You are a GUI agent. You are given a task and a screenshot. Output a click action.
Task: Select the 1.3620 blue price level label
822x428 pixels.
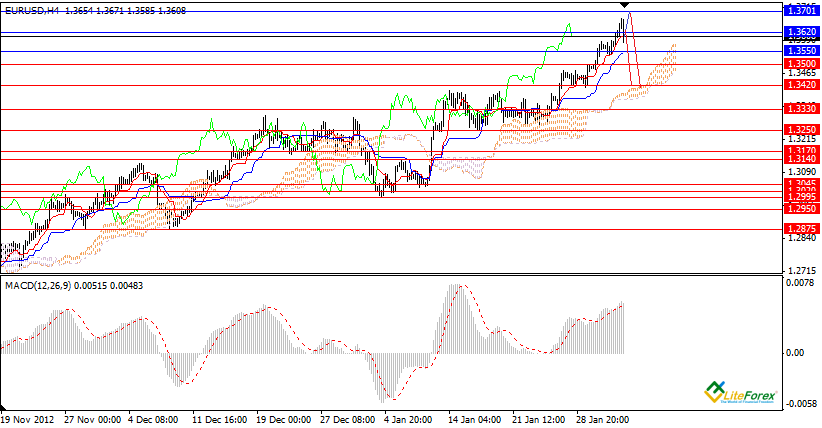[x=802, y=32]
